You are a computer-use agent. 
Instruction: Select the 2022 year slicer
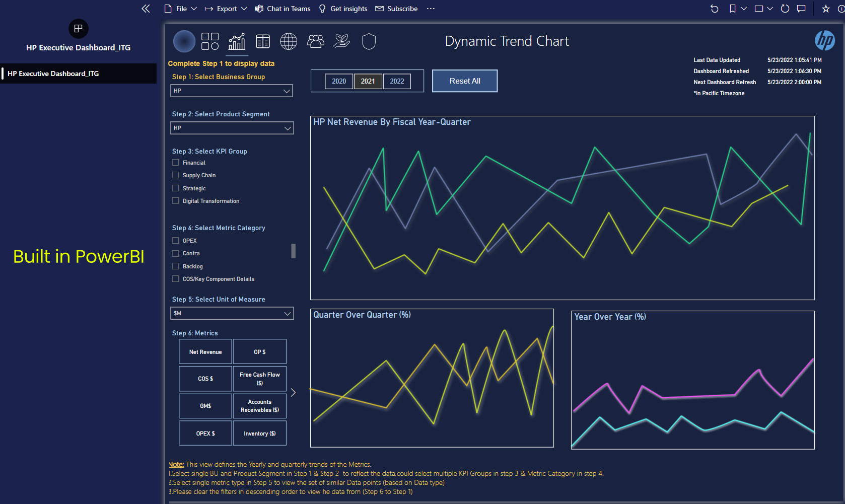click(x=397, y=81)
